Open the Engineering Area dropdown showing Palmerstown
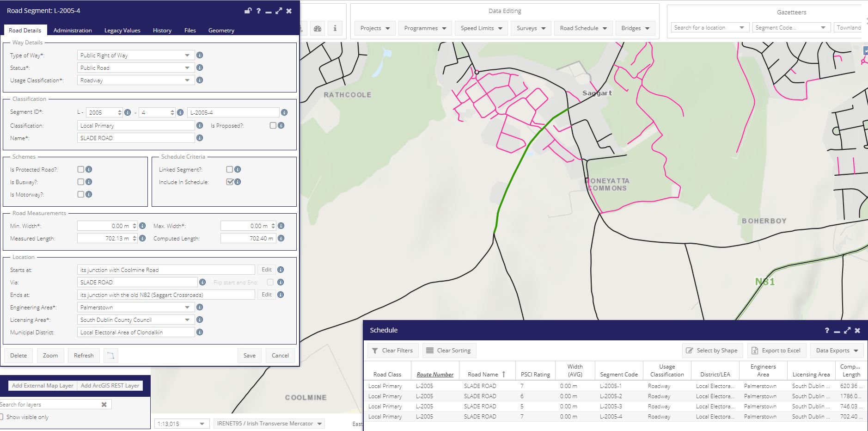This screenshot has height=431, width=868. coord(135,307)
